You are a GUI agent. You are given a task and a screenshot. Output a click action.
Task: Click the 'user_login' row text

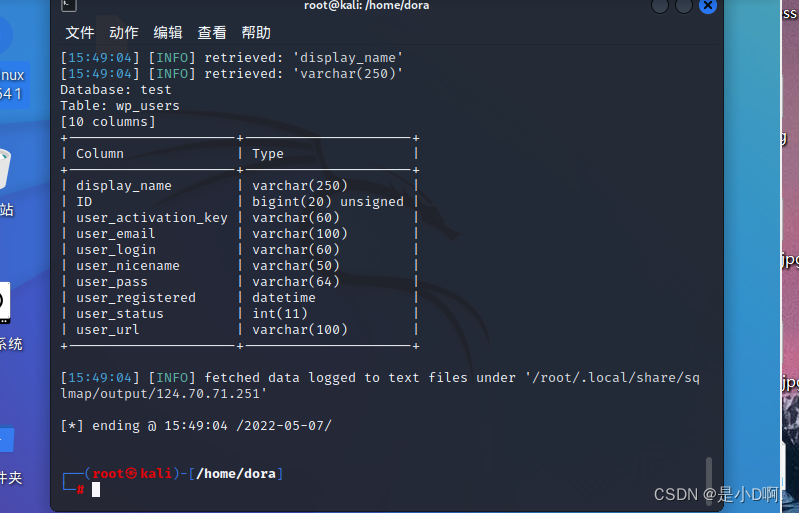coord(116,250)
